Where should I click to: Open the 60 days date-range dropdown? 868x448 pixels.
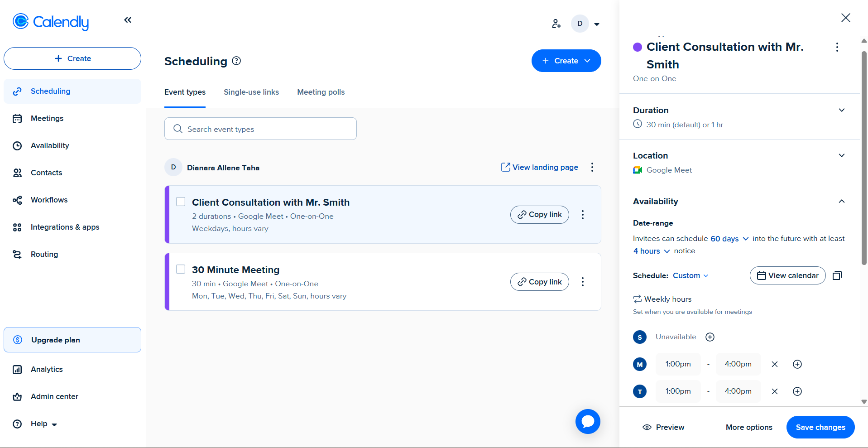(729, 239)
